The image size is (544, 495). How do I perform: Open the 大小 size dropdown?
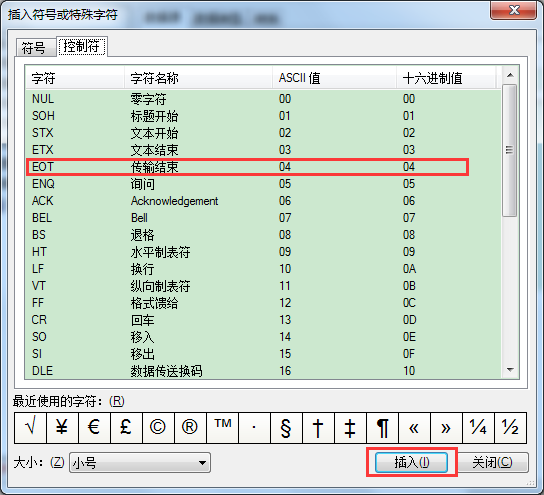click(x=140, y=462)
